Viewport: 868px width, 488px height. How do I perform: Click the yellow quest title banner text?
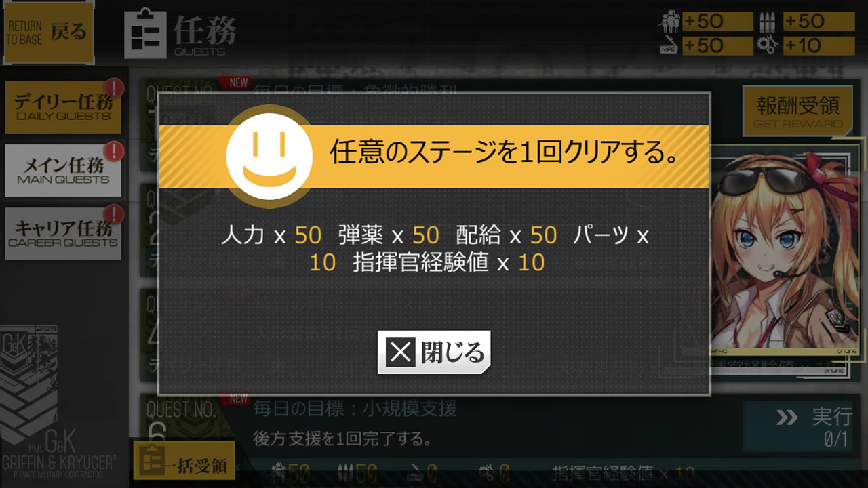pos(505,154)
